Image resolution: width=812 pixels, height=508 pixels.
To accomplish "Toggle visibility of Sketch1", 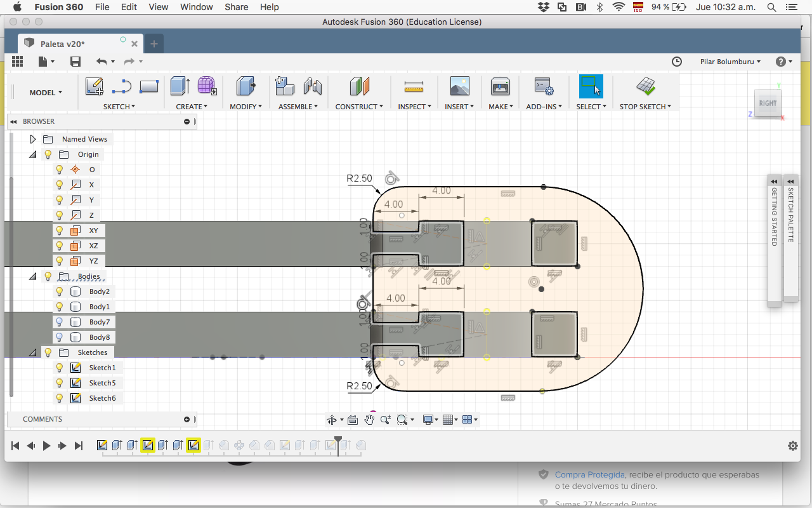I will pos(60,368).
